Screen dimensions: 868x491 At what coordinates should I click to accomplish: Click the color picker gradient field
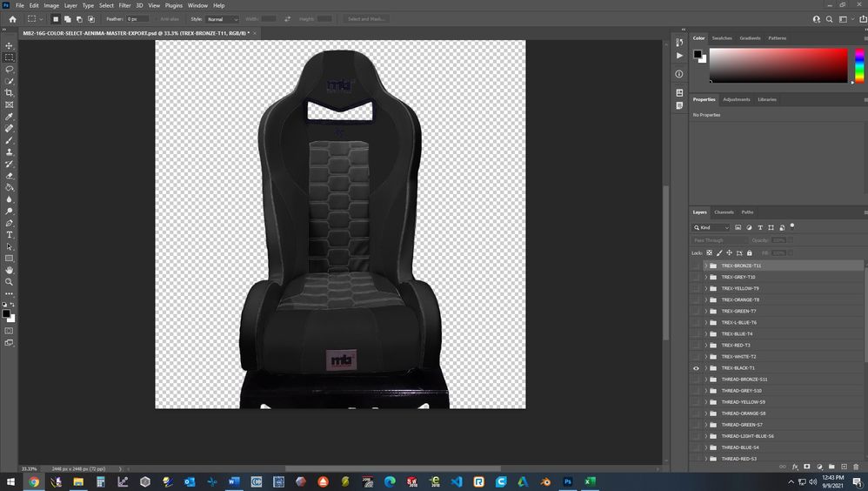pyautogui.click(x=778, y=65)
